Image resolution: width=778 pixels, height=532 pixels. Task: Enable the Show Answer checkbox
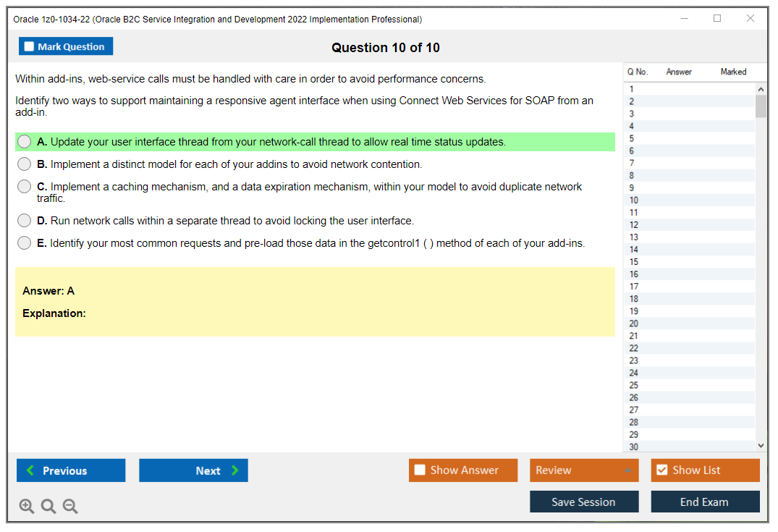click(x=420, y=470)
